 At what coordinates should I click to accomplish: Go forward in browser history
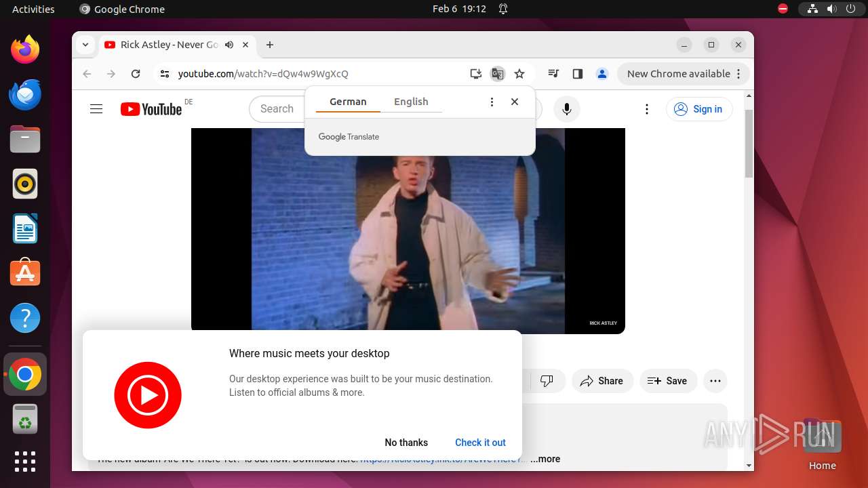pos(111,74)
